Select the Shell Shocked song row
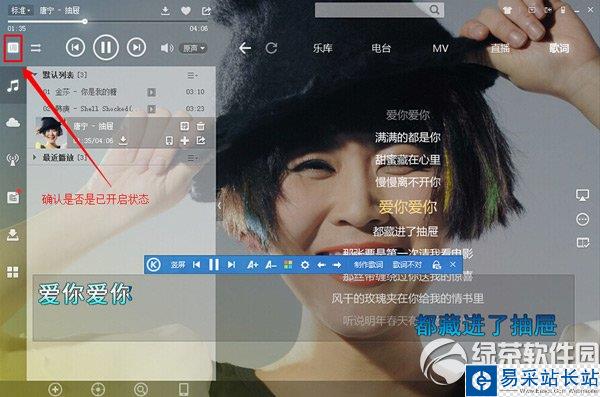The height and width of the screenshot is (397, 600). click(x=122, y=109)
